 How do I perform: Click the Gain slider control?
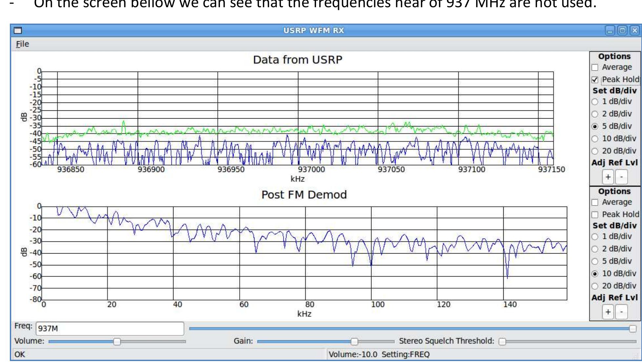(x=355, y=341)
